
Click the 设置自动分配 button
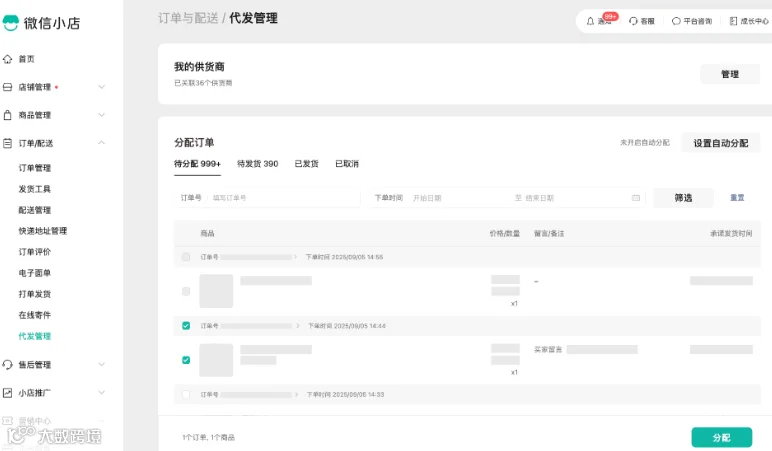tap(721, 143)
